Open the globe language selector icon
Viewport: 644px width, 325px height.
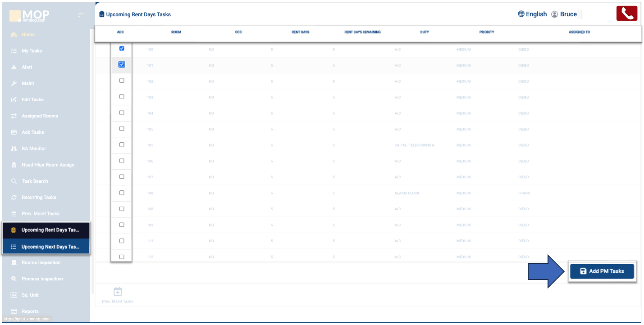tap(521, 14)
